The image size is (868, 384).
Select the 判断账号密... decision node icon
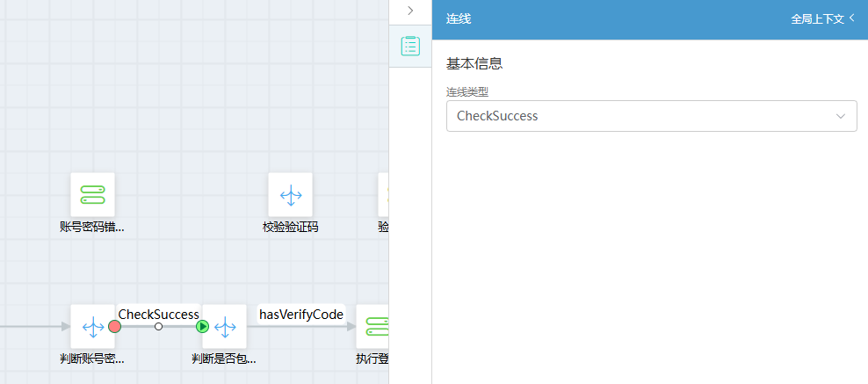(92, 327)
